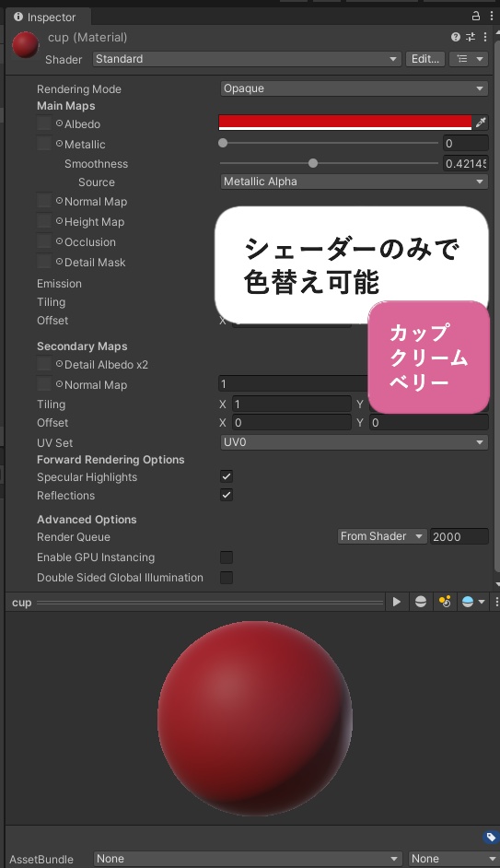Click the Main Maps heading

tap(65, 106)
